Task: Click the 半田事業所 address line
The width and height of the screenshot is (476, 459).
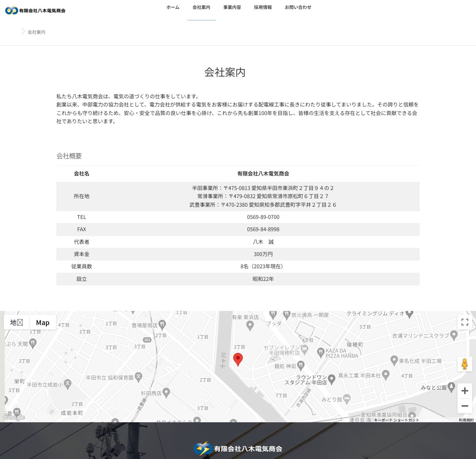Action: tap(263, 188)
